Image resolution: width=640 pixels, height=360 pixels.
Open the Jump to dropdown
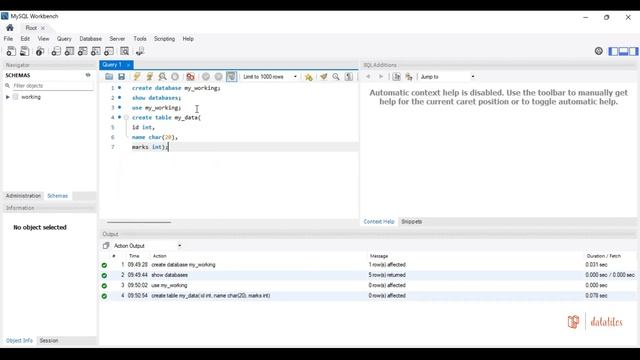(x=447, y=77)
